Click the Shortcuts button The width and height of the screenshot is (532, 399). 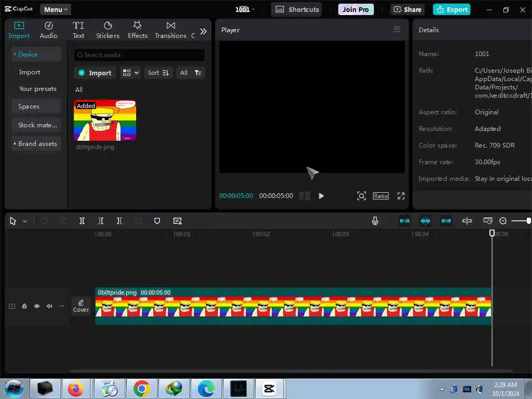click(297, 9)
